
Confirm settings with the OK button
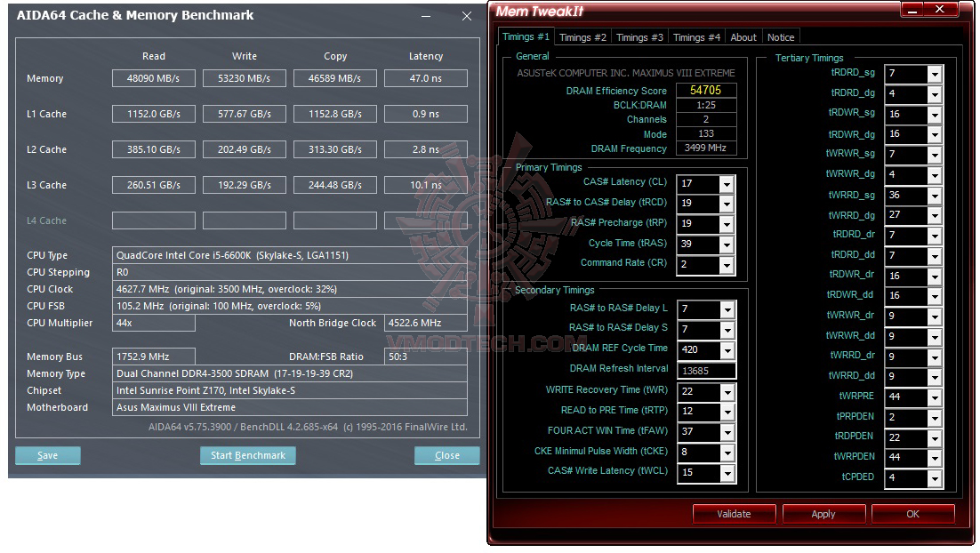(913, 513)
